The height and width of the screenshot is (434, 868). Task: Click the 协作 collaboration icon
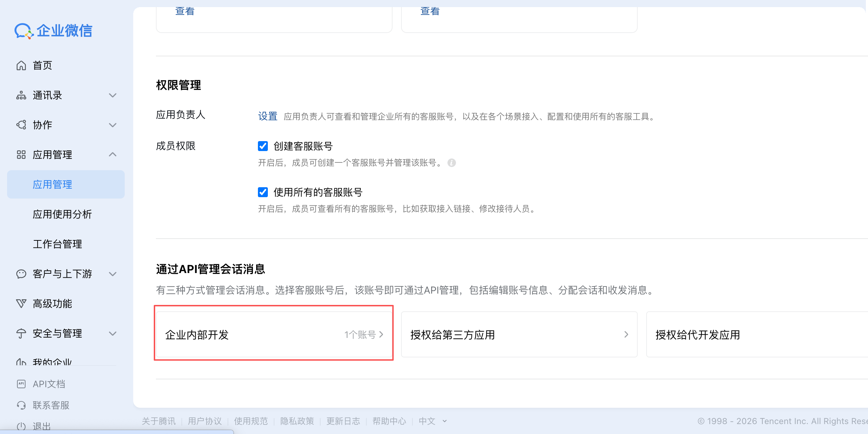click(21, 125)
